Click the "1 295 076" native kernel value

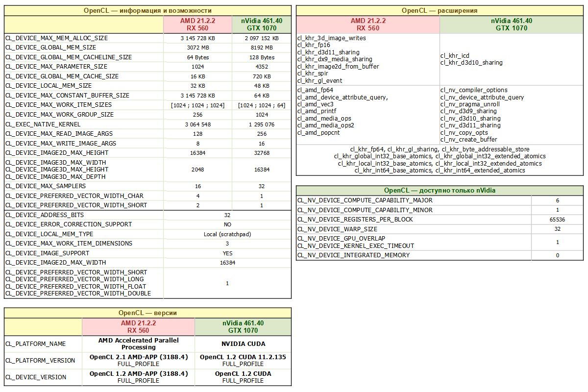coord(262,124)
